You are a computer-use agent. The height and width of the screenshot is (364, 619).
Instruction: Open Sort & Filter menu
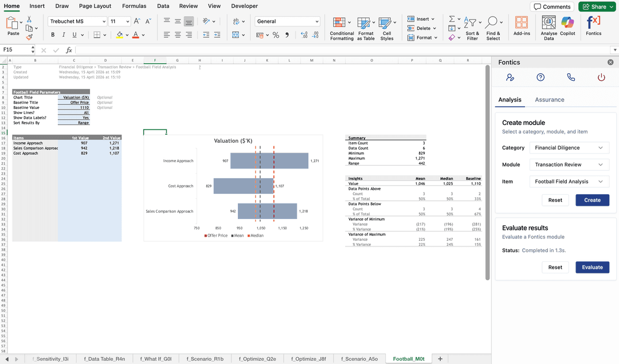[x=472, y=29]
